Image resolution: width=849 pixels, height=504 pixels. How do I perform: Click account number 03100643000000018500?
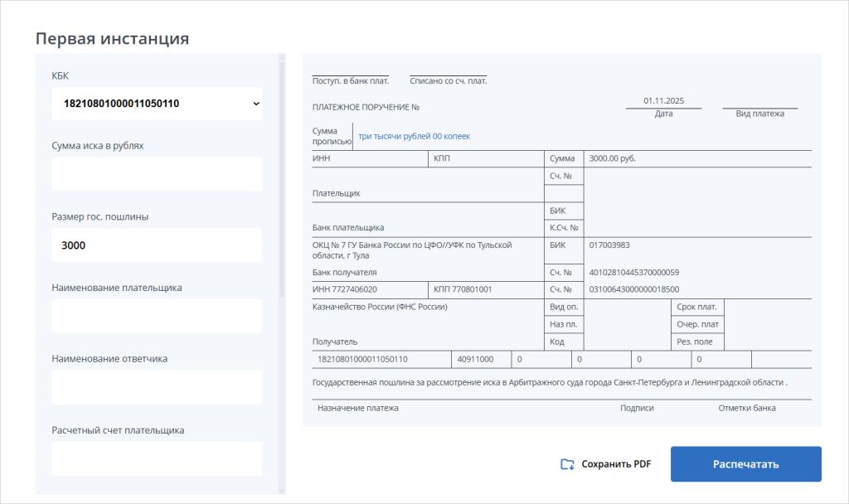click(x=633, y=289)
